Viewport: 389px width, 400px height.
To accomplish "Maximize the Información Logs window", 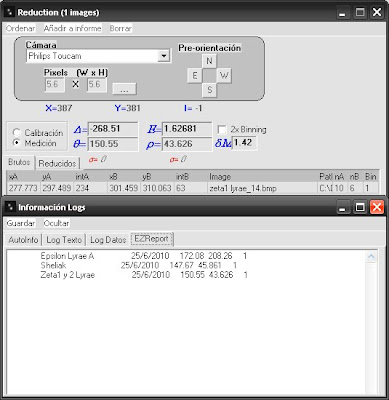I will 360,207.
